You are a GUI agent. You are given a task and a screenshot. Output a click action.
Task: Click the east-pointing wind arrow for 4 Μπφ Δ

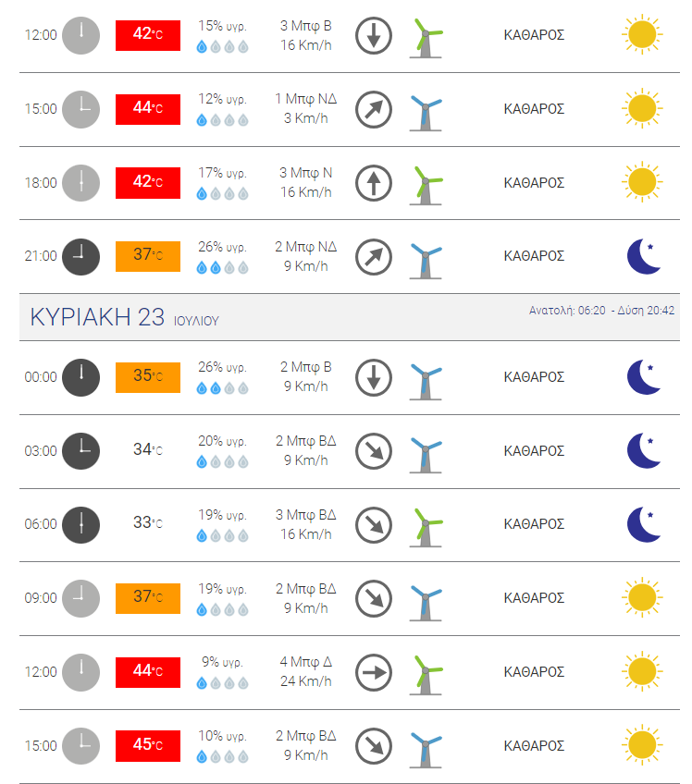click(373, 672)
